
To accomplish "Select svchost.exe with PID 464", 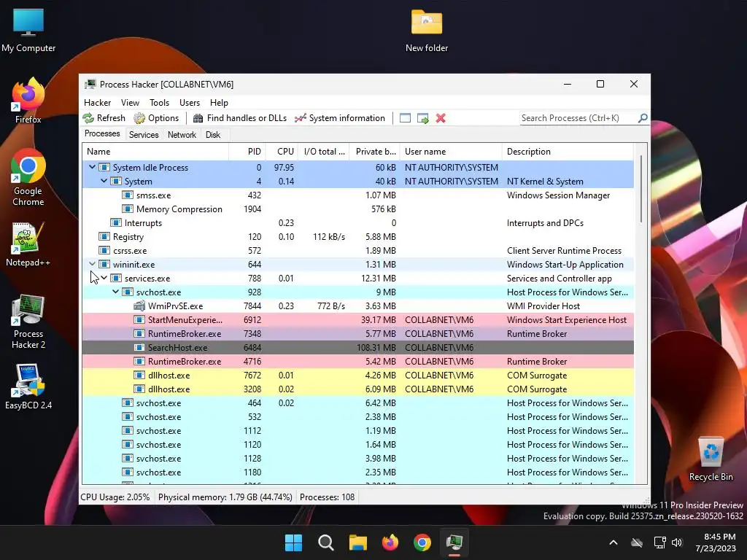I will click(357, 402).
